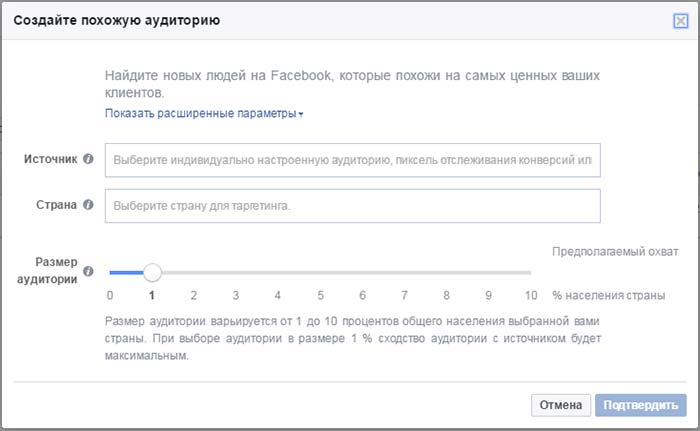This screenshot has width=700, height=431.
Task: Set slider to 3 percent mark
Action: point(236,272)
